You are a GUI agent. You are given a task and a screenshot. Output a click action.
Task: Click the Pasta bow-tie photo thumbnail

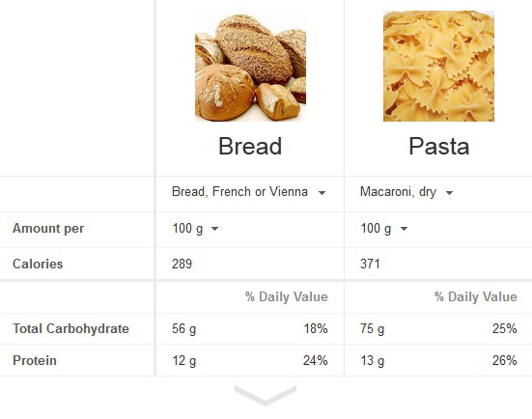click(438, 66)
